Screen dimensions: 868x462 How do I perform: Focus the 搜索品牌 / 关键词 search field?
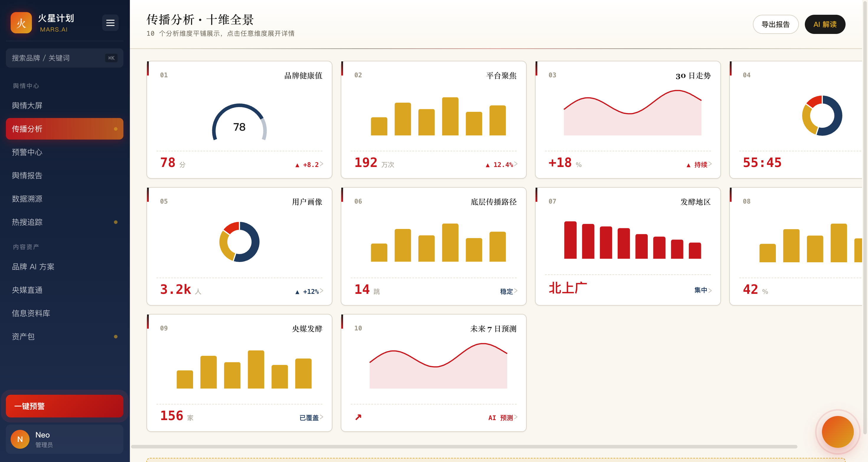(64, 58)
